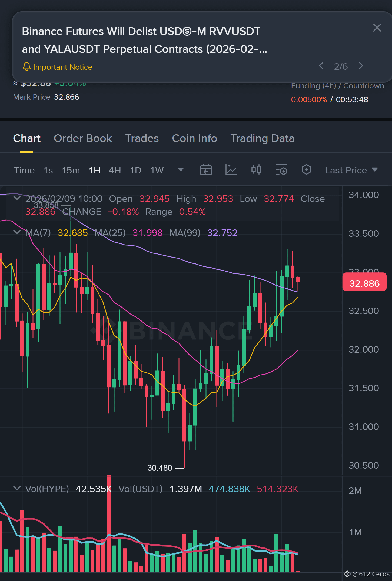Open the Last Price dropdown
392x581 pixels.
point(351,170)
